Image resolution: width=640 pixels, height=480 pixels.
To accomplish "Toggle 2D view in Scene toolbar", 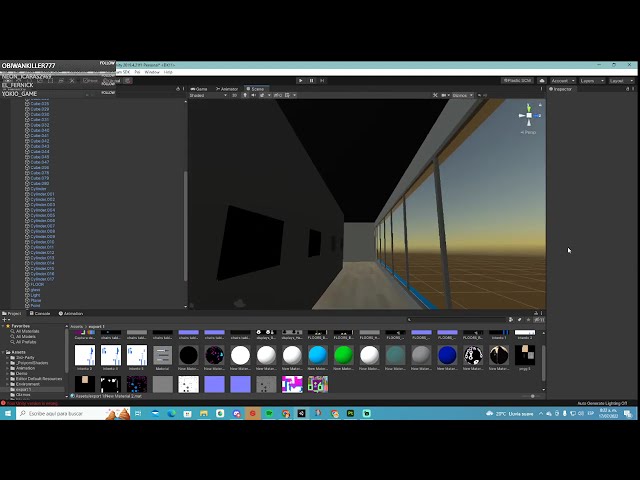I will 234,96.
